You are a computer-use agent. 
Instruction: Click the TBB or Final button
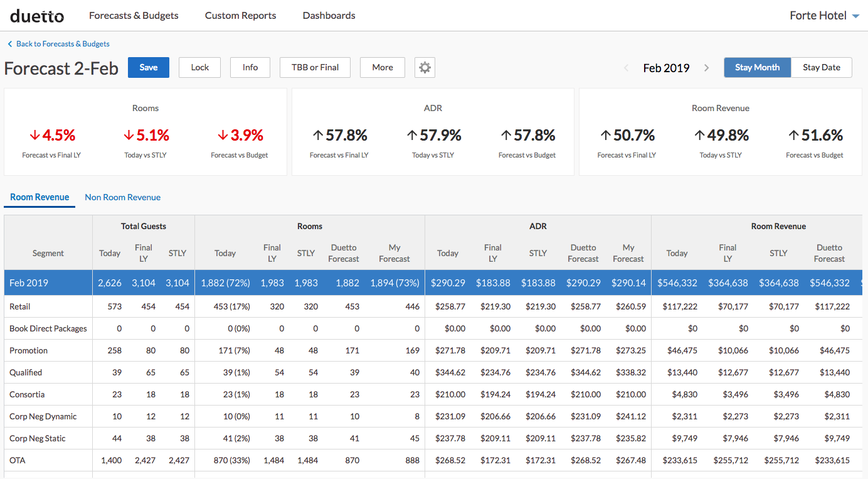315,68
